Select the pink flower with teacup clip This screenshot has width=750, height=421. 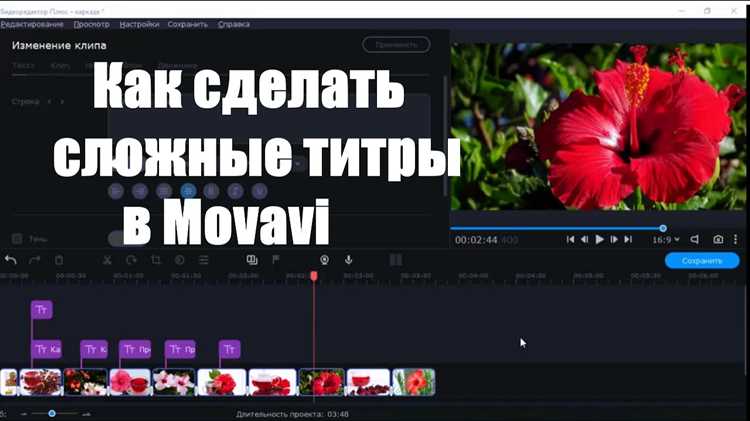130,382
